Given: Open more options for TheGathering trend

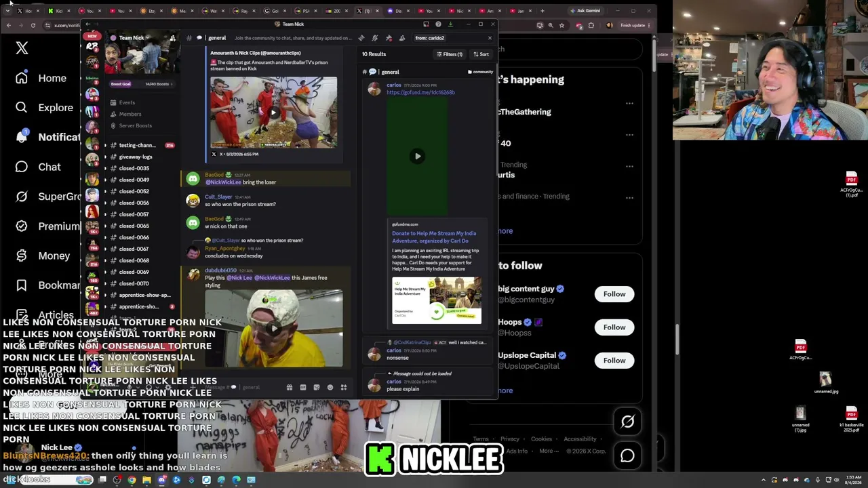Looking at the screenshot, I should 629,104.
